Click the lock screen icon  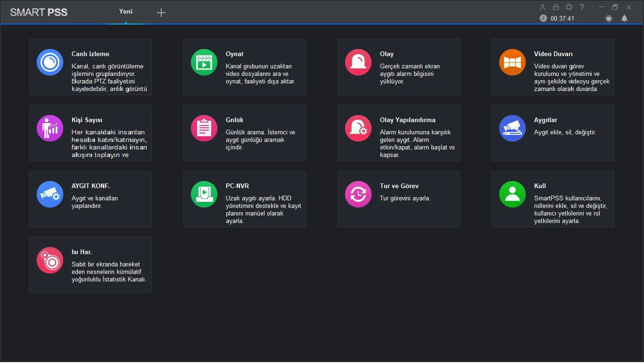pos(556,7)
